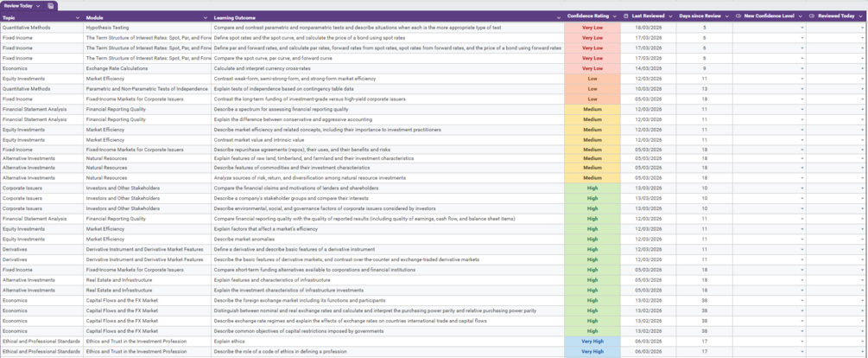Select Very Low rating cell for Hypothesis Testing

coord(592,28)
